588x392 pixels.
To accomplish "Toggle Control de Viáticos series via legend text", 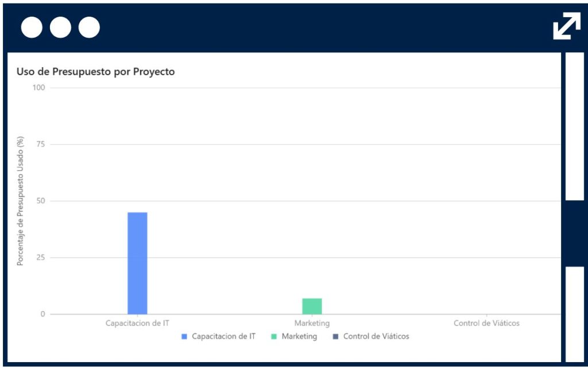I will point(376,336).
